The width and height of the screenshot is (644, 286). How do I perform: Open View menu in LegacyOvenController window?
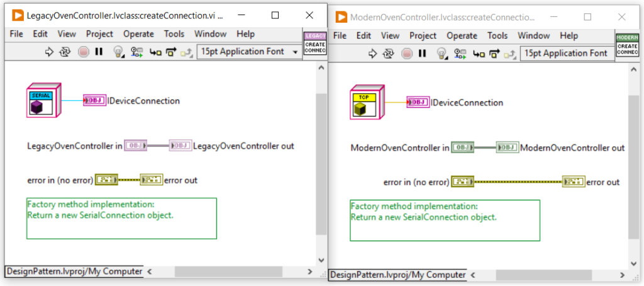(67, 34)
